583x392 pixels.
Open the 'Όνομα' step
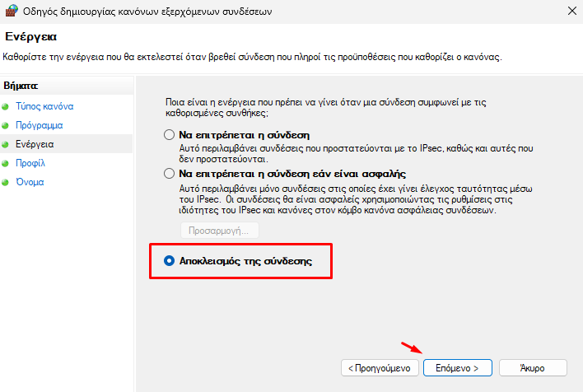tap(30, 182)
